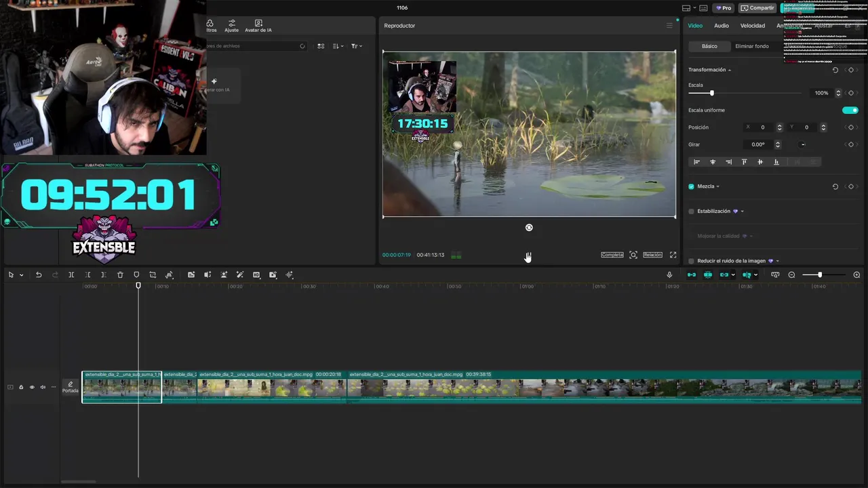868x488 pixels.
Task: Open pointer tool mode dropdown arrow
Action: [22, 275]
